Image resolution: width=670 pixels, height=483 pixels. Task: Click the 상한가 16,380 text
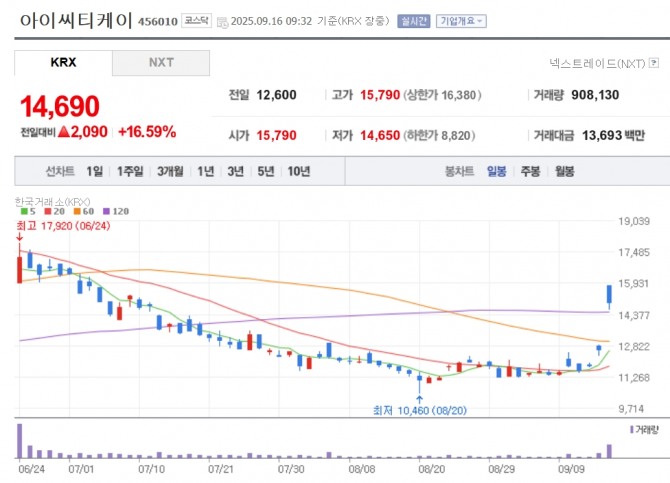coord(442,95)
